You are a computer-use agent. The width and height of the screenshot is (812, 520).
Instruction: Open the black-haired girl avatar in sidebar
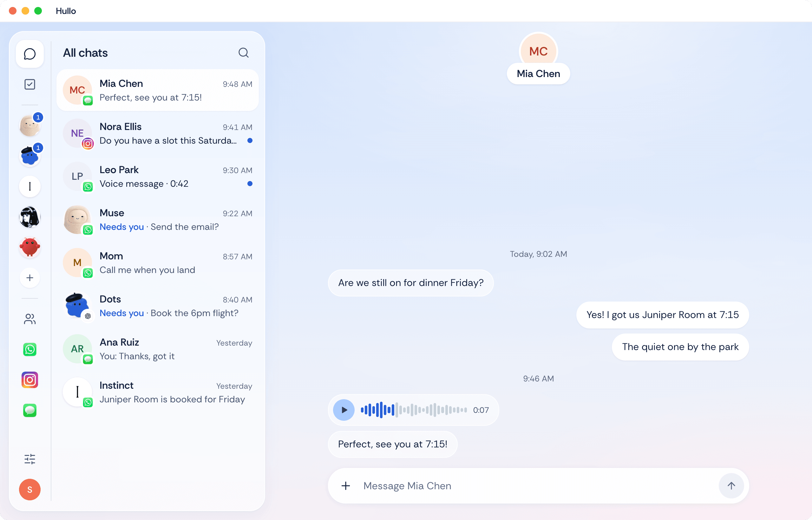click(30, 217)
